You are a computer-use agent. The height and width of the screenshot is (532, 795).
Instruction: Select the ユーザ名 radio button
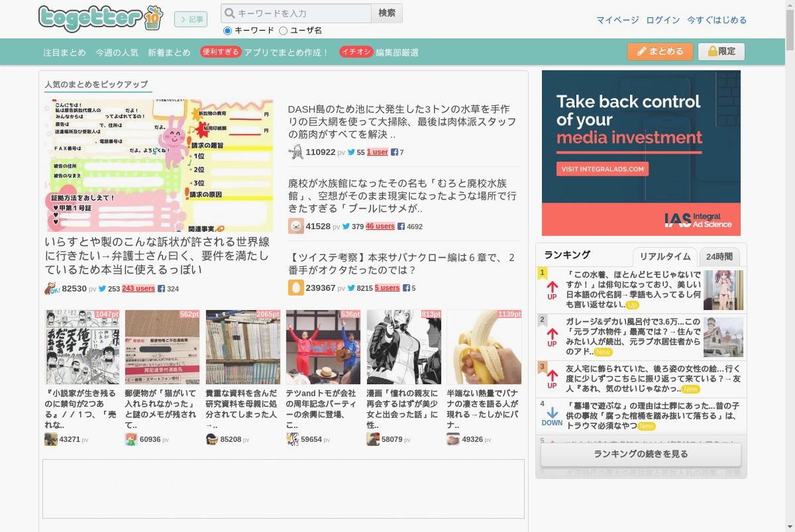pyautogui.click(x=284, y=30)
